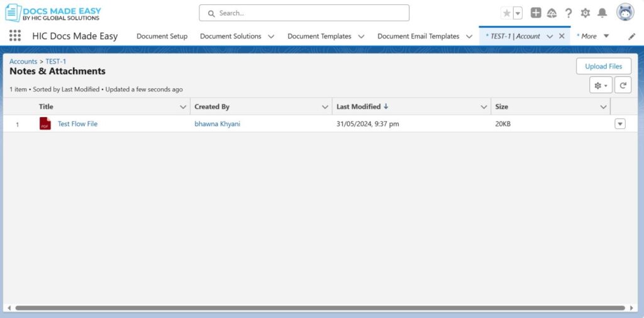Open Size column actions chevron
The height and width of the screenshot is (318, 644).
click(603, 107)
